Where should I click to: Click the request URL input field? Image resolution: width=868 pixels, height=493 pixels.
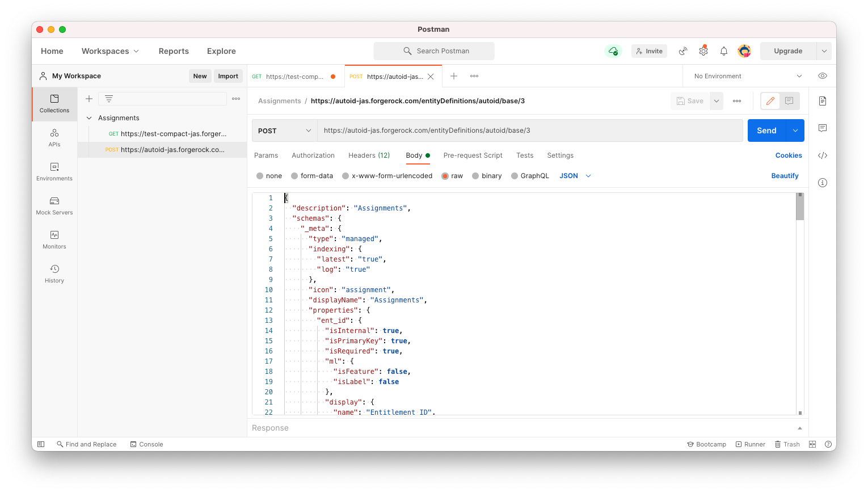pyautogui.click(x=530, y=130)
